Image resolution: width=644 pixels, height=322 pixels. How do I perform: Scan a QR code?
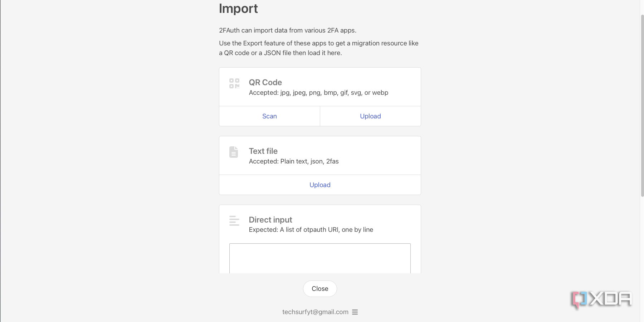(x=269, y=116)
